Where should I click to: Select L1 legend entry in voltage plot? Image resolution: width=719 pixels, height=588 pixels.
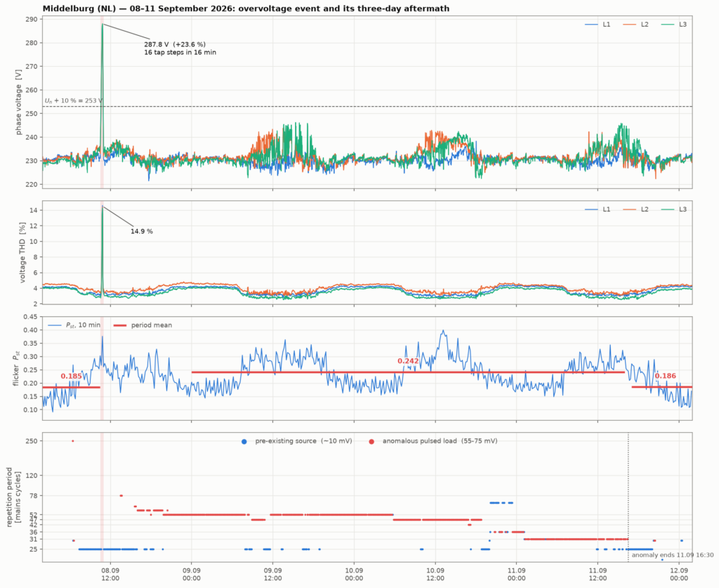(598, 25)
